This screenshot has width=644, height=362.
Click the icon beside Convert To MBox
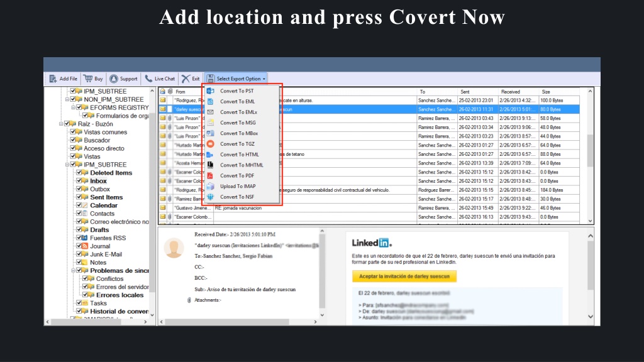point(210,133)
